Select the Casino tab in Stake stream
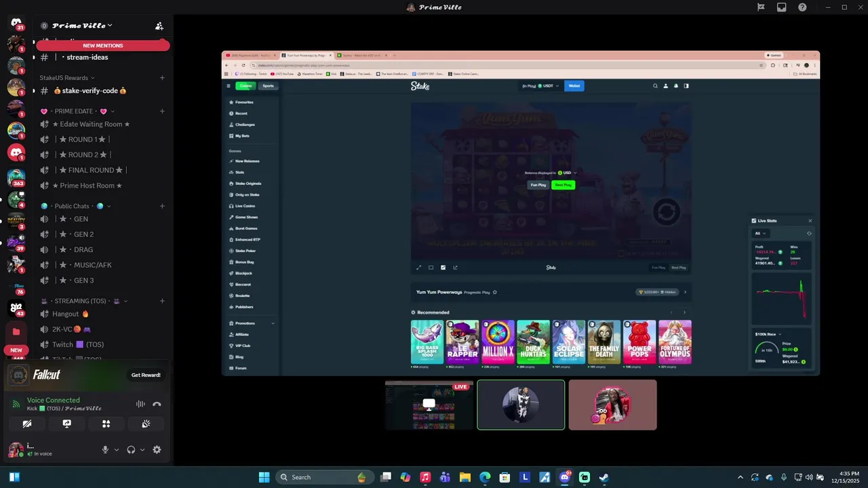Image resolution: width=868 pixels, height=488 pixels. 245,86
